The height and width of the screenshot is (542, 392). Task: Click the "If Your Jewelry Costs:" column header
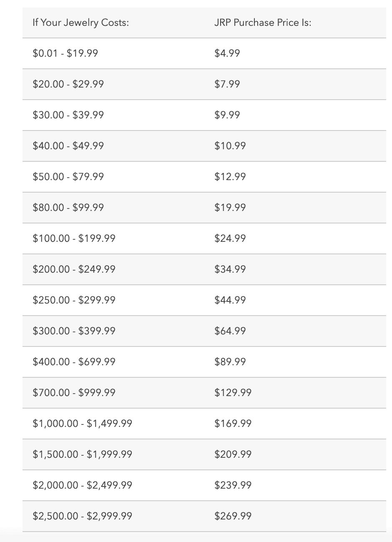80,23
